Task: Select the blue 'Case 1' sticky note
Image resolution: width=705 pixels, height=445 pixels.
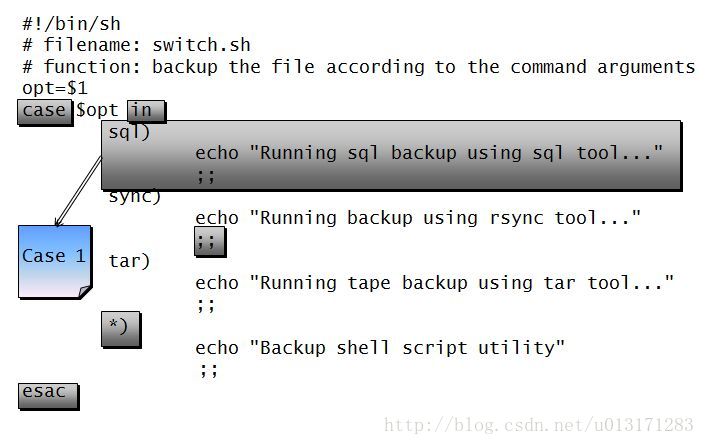Action: pyautogui.click(x=55, y=262)
